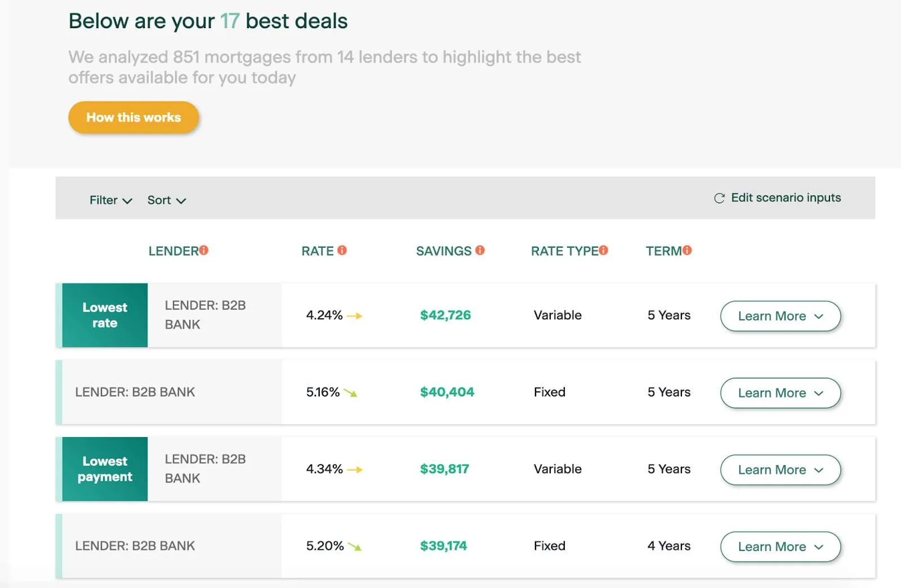901x588 pixels.
Task: Click the info icon next to RATE TYPE
Action: pos(604,250)
